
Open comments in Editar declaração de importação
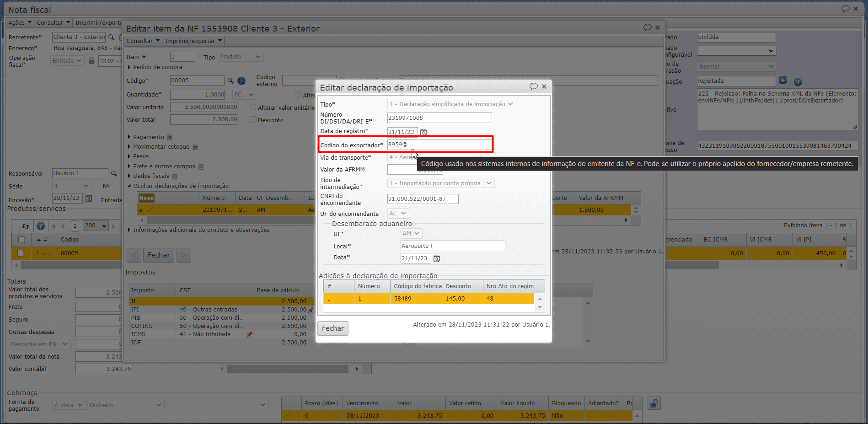[533, 86]
